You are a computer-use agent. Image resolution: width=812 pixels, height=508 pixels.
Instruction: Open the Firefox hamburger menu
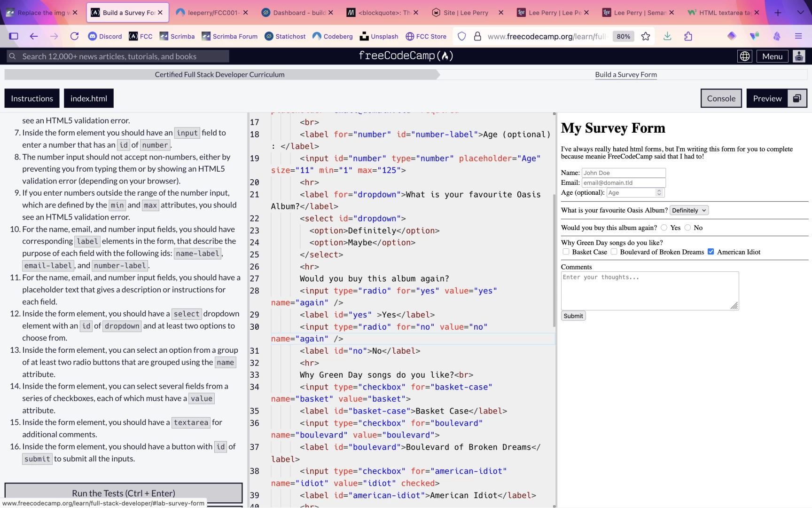[798, 36]
